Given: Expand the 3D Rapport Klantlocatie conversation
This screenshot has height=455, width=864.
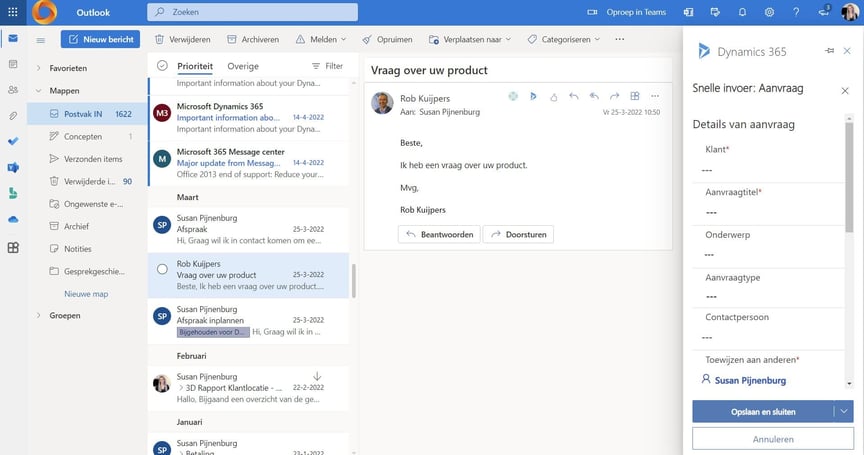Looking at the screenshot, I should tap(181, 388).
